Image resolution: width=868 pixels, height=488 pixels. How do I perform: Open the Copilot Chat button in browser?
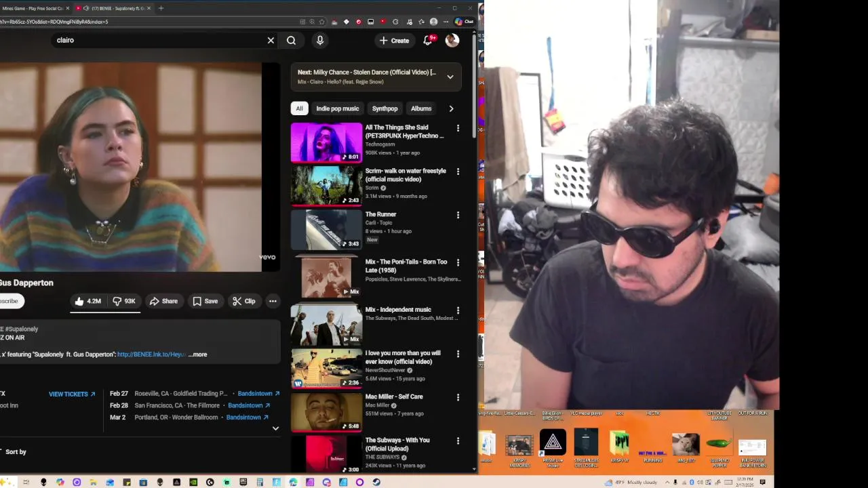point(465,22)
